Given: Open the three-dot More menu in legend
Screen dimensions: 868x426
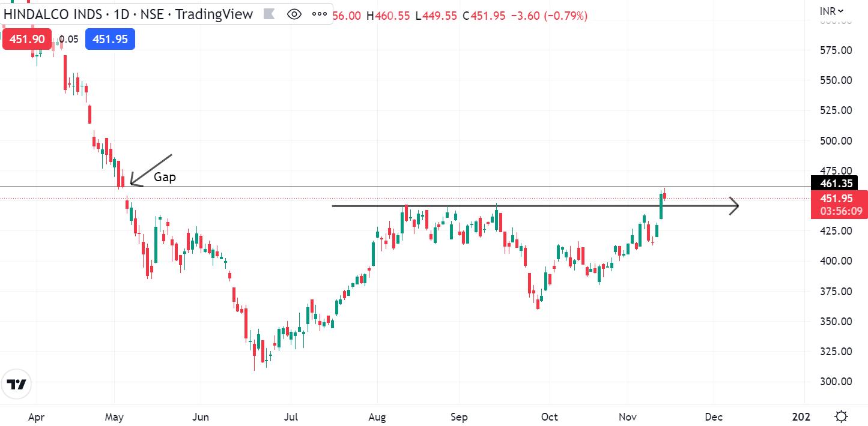Looking at the screenshot, I should [318, 14].
